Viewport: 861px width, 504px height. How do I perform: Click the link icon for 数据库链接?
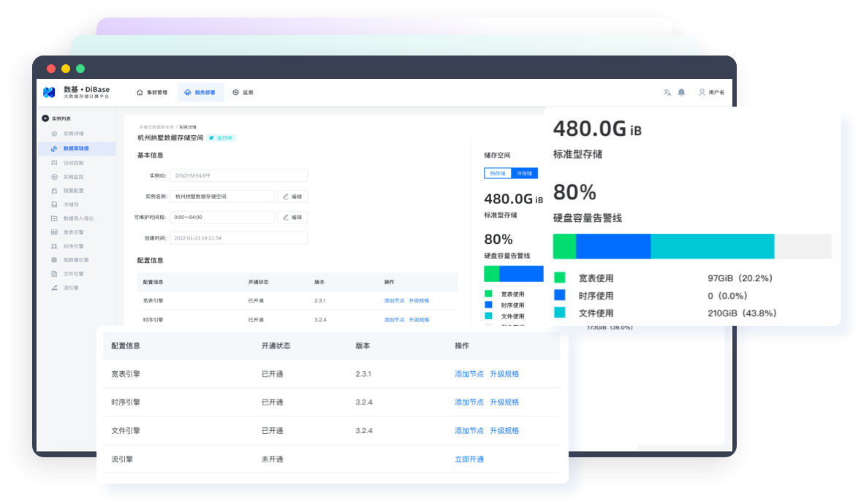54,148
